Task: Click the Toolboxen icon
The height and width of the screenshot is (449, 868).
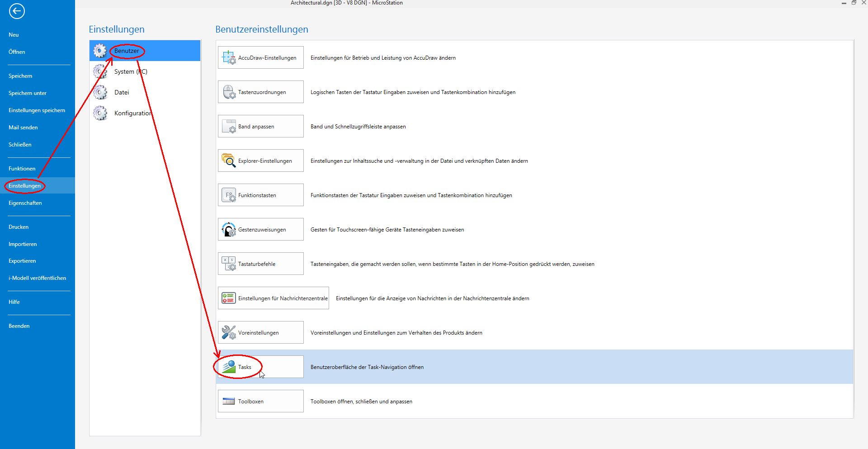Action: (229, 401)
